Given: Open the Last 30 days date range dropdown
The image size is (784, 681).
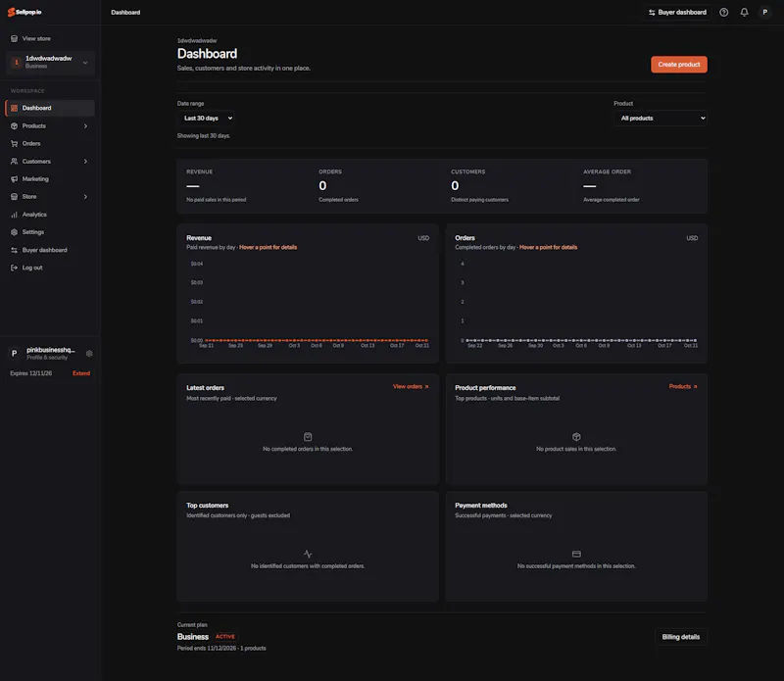Looking at the screenshot, I should point(207,119).
